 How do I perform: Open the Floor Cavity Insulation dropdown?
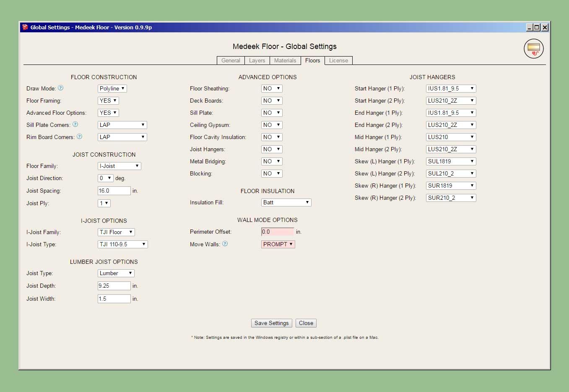(x=272, y=137)
